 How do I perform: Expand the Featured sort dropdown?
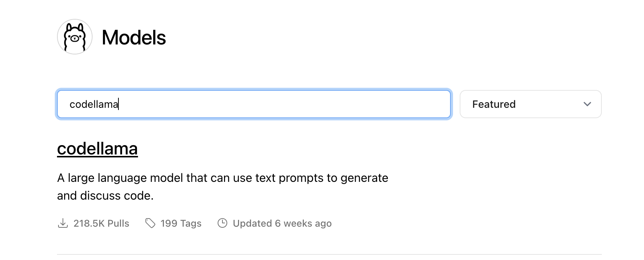[530, 104]
